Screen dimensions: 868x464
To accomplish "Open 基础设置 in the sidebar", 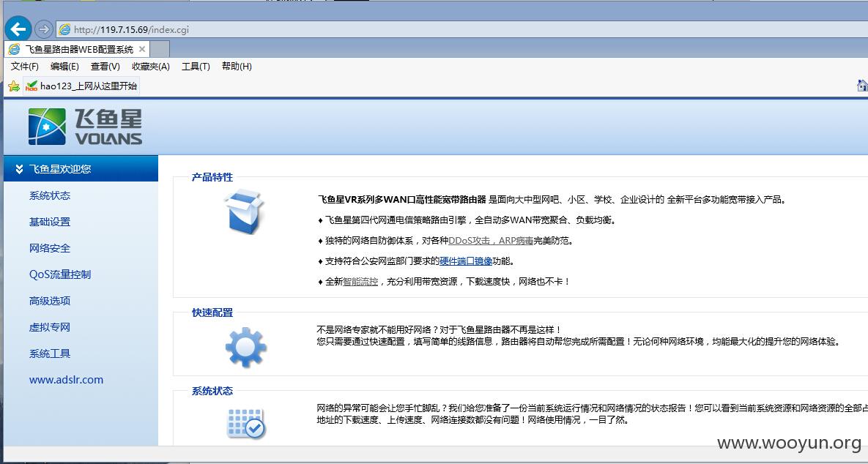I will pos(50,222).
